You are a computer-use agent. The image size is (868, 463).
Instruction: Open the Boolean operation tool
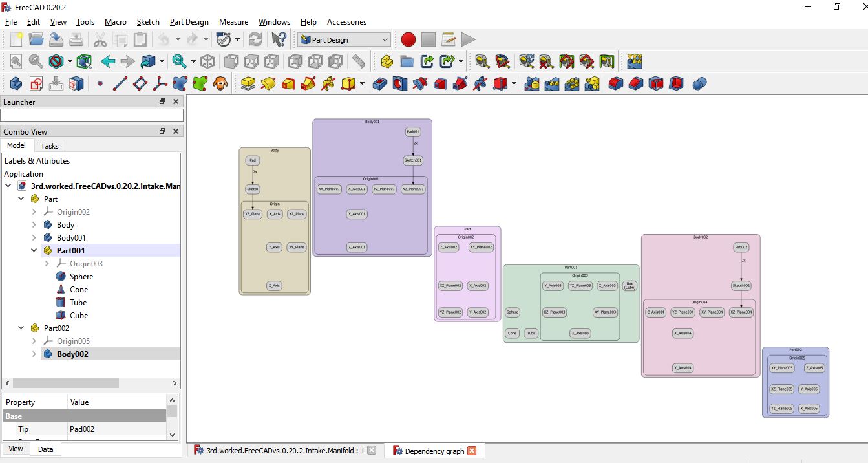699,83
